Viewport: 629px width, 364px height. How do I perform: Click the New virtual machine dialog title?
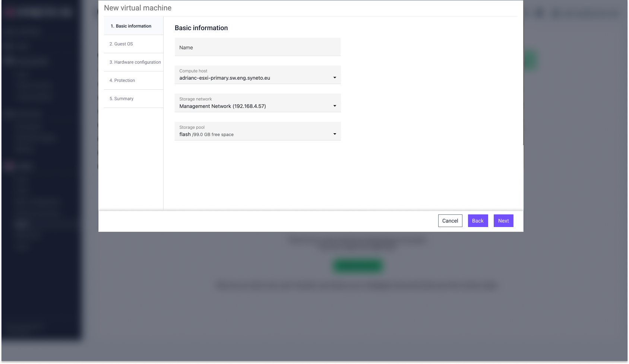[x=138, y=8]
